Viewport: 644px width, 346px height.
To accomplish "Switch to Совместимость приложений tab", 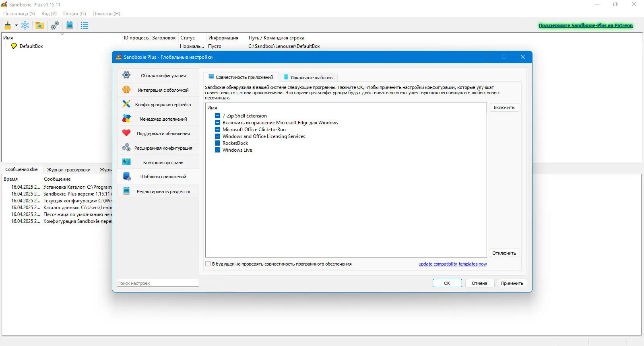I will coord(240,77).
